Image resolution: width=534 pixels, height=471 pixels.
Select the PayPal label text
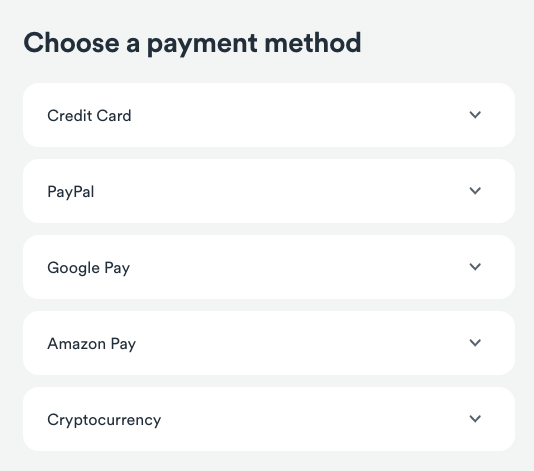coord(71,192)
